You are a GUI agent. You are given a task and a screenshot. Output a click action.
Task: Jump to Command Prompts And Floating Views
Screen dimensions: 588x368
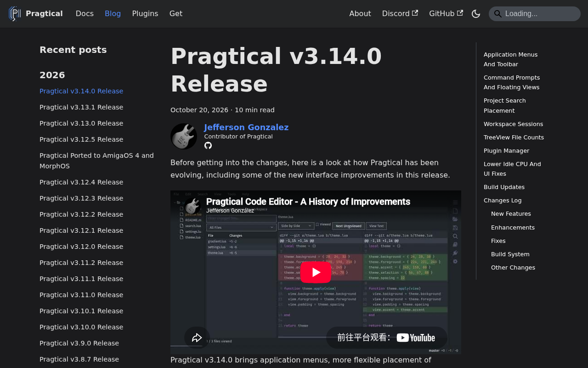click(512, 82)
